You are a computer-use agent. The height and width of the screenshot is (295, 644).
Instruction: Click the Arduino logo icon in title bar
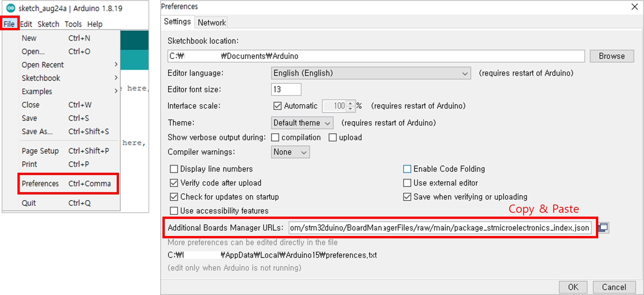tap(11, 8)
